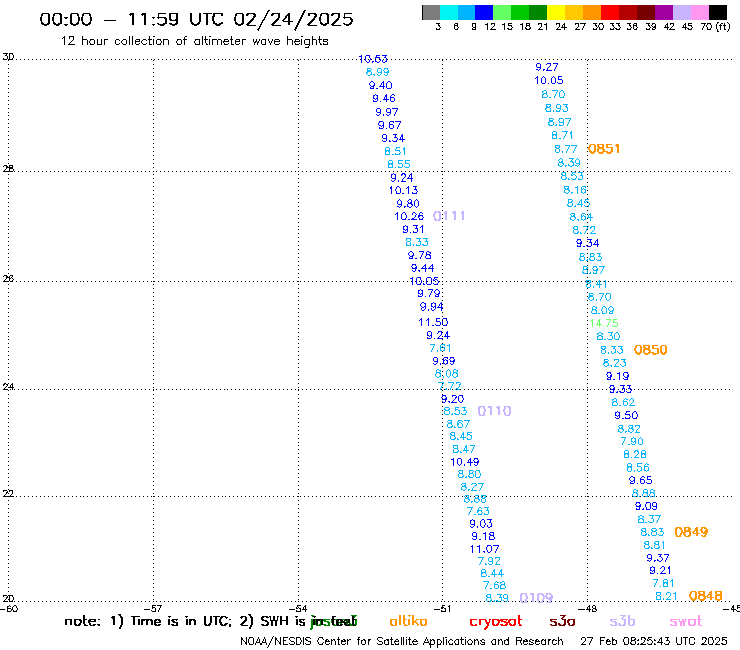Click the 8.93 wave height value
The width and height of the screenshot is (740, 650).
(557, 108)
